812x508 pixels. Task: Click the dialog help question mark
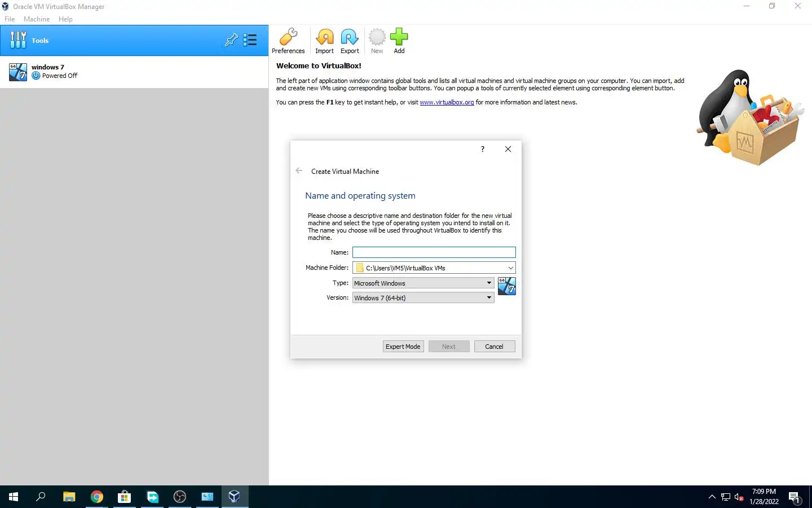pos(483,149)
